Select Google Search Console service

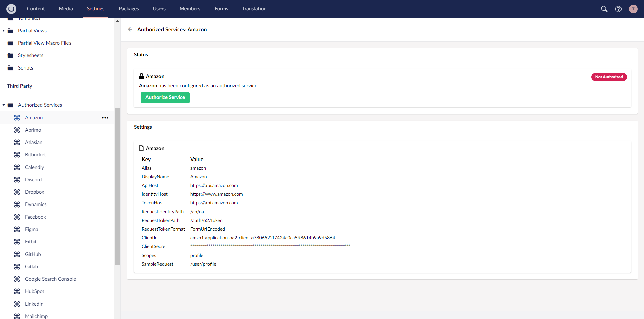click(x=50, y=279)
